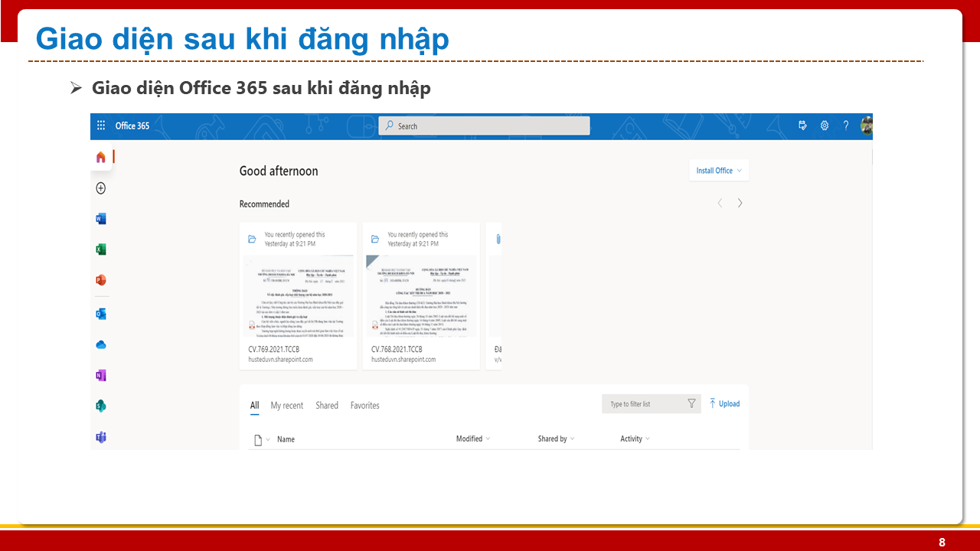Select the Favorites tab
This screenshot has width=980, height=551.
[x=364, y=406]
